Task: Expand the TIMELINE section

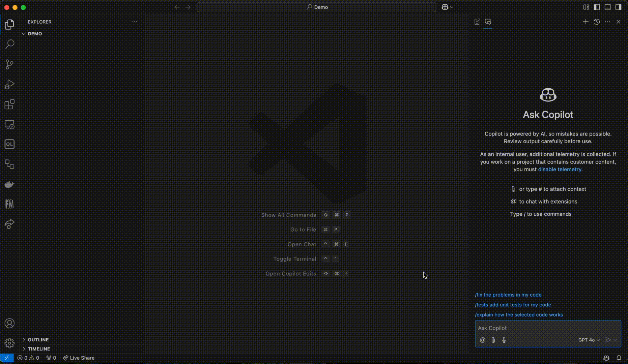Action: coord(82,348)
